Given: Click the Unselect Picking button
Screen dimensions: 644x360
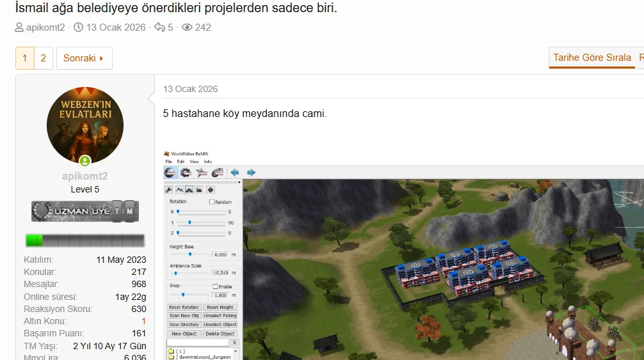Looking at the screenshot, I should pos(220,316).
